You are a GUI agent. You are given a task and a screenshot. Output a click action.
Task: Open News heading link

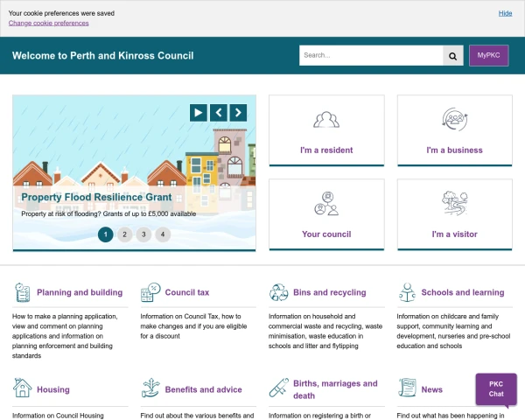[x=431, y=389]
